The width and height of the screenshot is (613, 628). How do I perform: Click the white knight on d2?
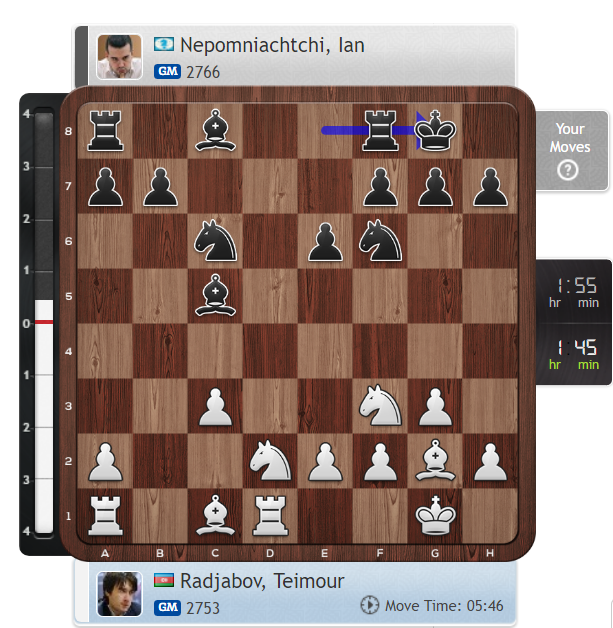[x=270, y=460]
